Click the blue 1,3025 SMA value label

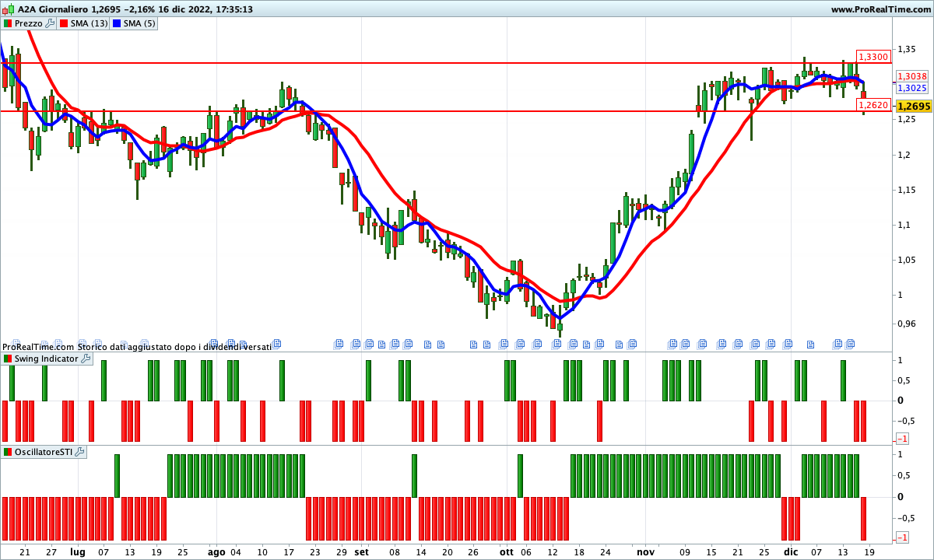click(x=911, y=88)
